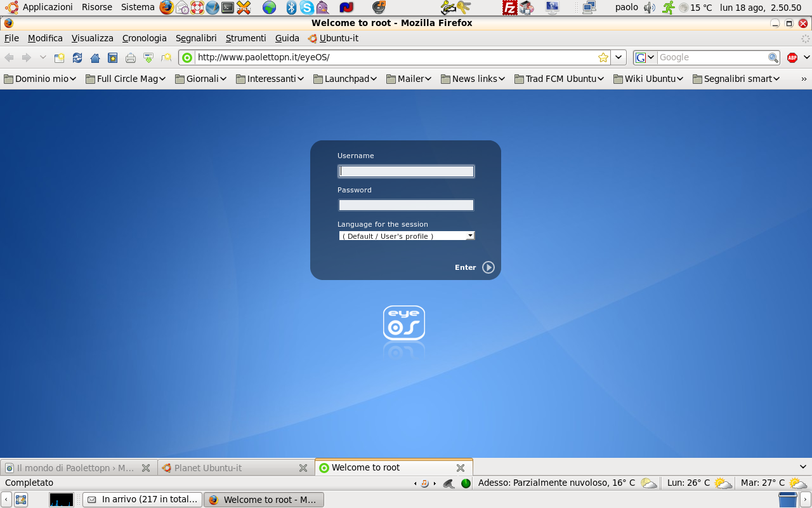List all tabs with the tab bar arrow
This screenshot has height=508, width=812.
point(803,467)
